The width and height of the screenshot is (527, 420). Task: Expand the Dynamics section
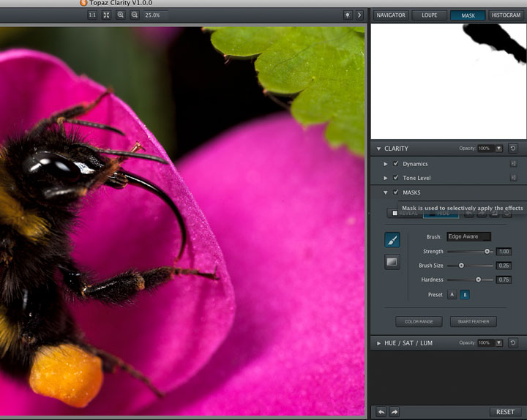(386, 164)
